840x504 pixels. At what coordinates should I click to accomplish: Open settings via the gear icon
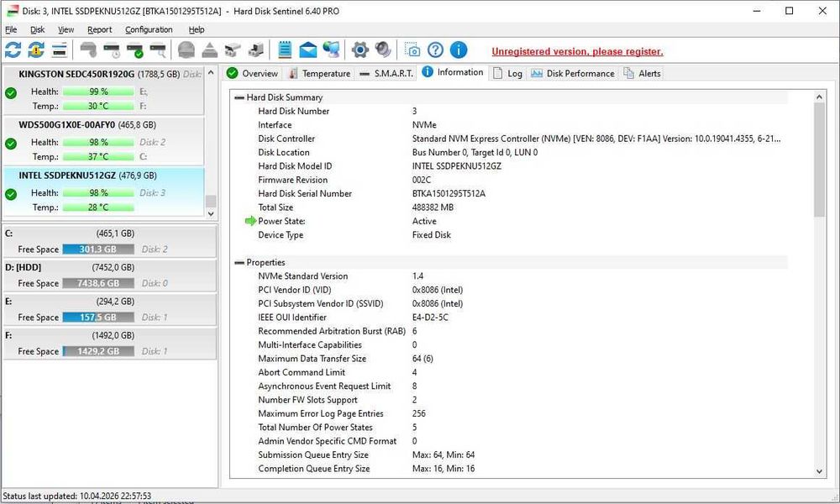pyautogui.click(x=360, y=50)
